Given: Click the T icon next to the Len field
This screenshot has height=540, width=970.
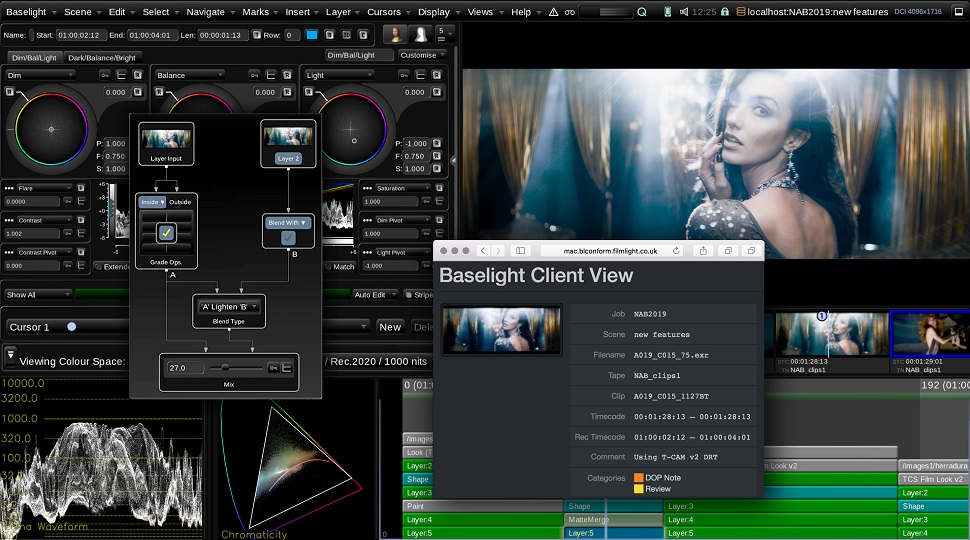Looking at the screenshot, I should coord(257,35).
